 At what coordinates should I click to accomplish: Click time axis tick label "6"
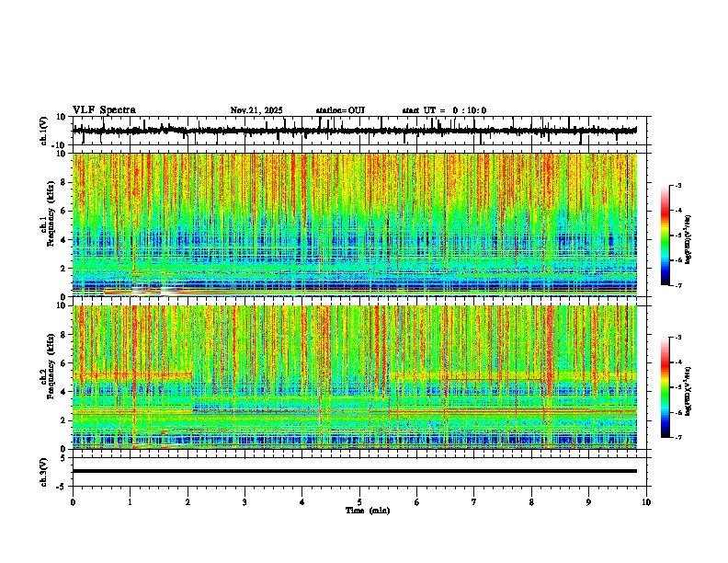pos(417,502)
